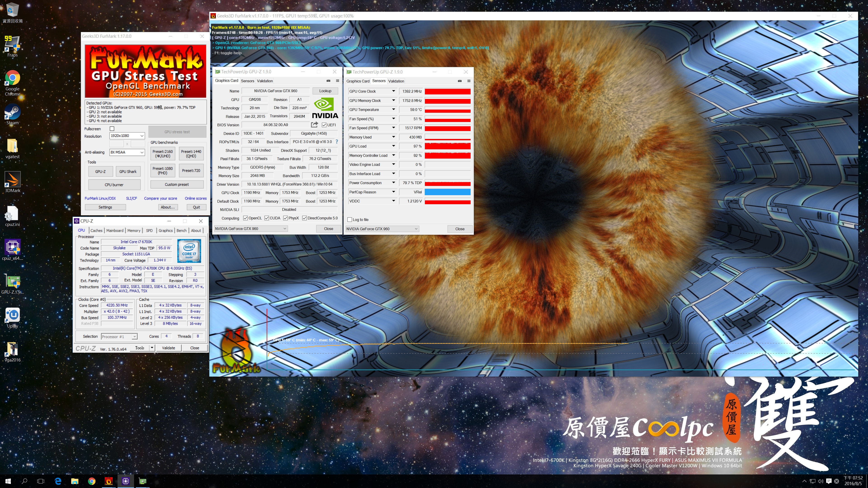Open the 3DMark desktop shortcut
Image resolution: width=868 pixels, height=488 pixels.
click(12, 182)
